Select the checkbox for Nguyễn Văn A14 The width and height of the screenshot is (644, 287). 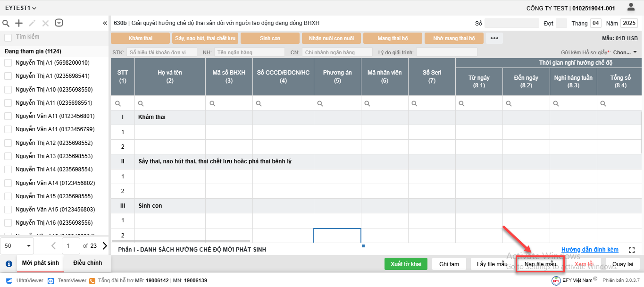(8, 183)
